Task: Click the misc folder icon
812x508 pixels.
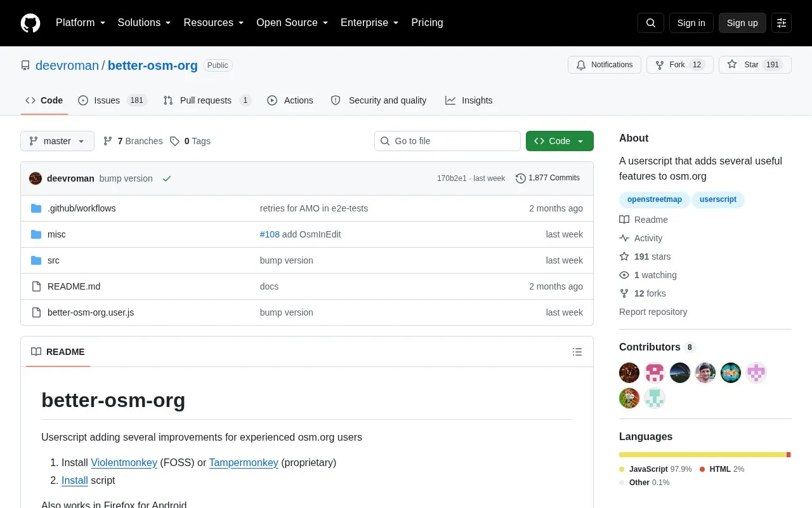Action: tap(36, 234)
